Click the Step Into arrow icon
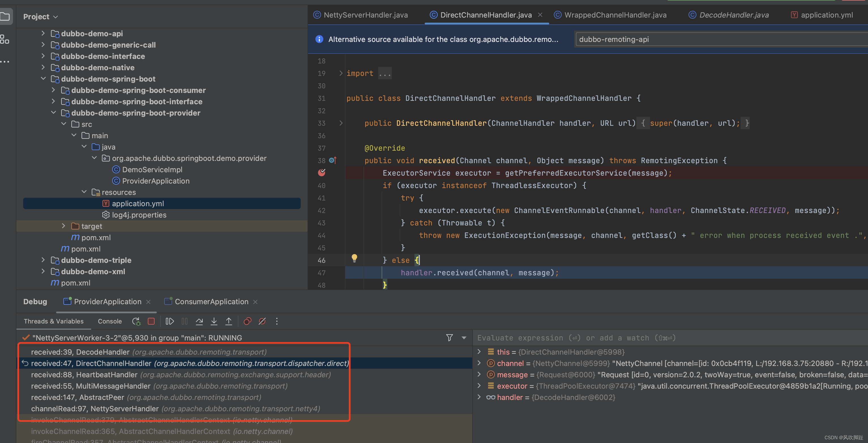Image resolution: width=868 pixels, height=443 pixels. point(214,321)
